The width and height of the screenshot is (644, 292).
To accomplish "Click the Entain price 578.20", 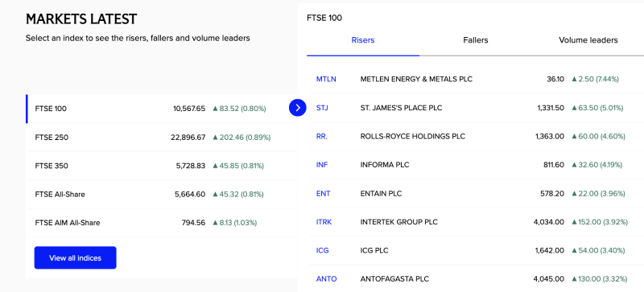I will (x=552, y=193).
